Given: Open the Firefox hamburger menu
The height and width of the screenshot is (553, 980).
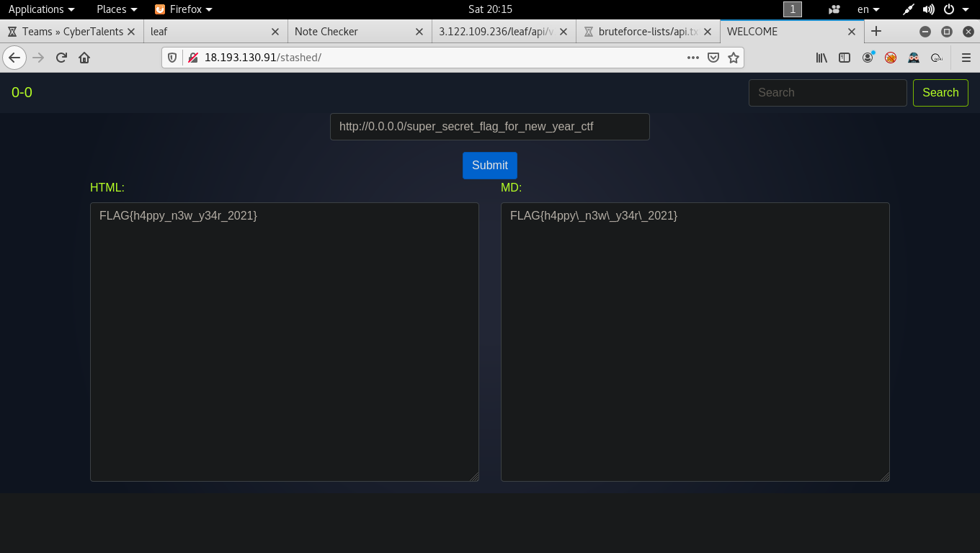Looking at the screenshot, I should click(966, 58).
